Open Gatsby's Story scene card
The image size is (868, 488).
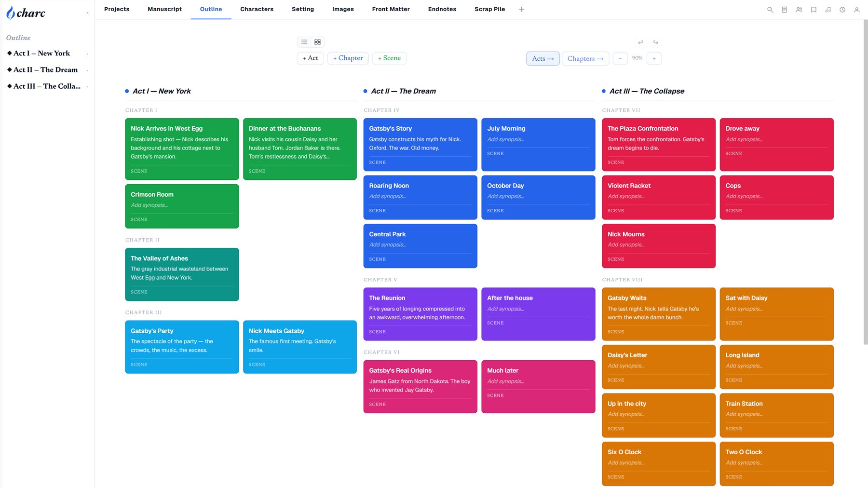click(420, 145)
